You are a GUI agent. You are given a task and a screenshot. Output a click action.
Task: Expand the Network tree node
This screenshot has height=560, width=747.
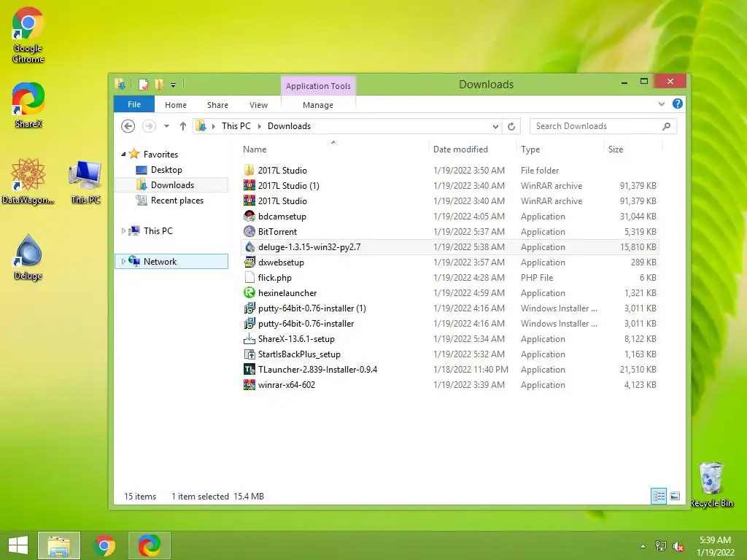[123, 262]
